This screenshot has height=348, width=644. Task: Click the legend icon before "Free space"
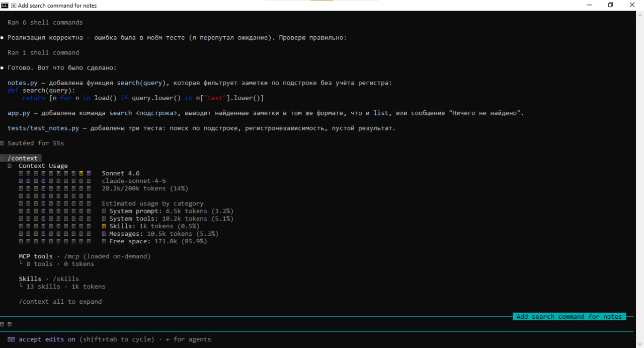[x=104, y=241]
